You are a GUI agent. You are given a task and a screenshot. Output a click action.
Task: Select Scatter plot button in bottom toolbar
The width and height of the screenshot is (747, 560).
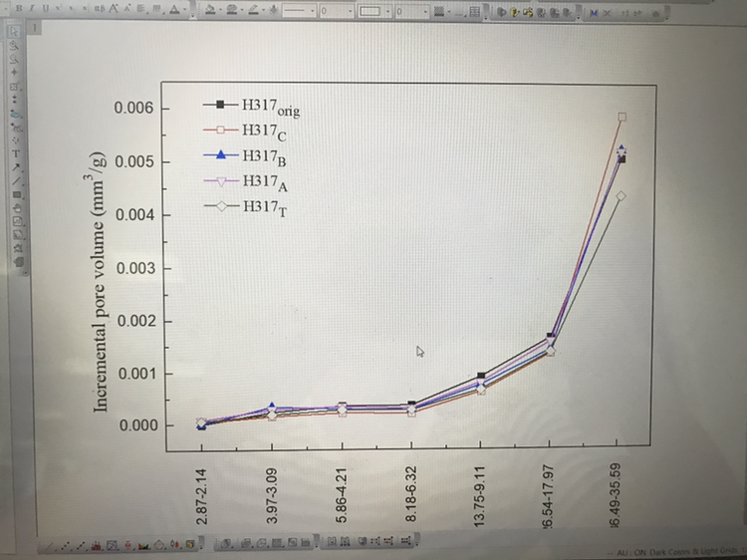pyautogui.click(x=67, y=546)
